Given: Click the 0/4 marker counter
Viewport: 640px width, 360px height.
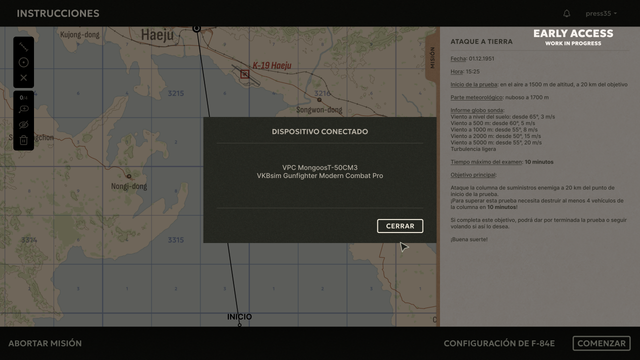Looking at the screenshot, I should [x=23, y=98].
